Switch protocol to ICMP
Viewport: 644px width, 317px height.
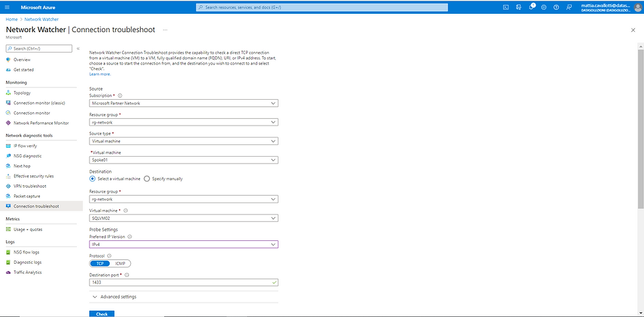(120, 263)
